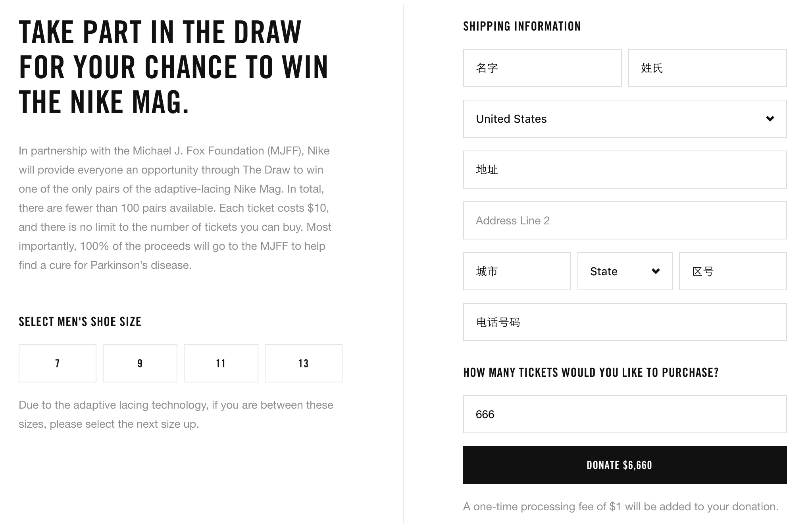Click the phone number (电话号码) field

pyautogui.click(x=625, y=322)
